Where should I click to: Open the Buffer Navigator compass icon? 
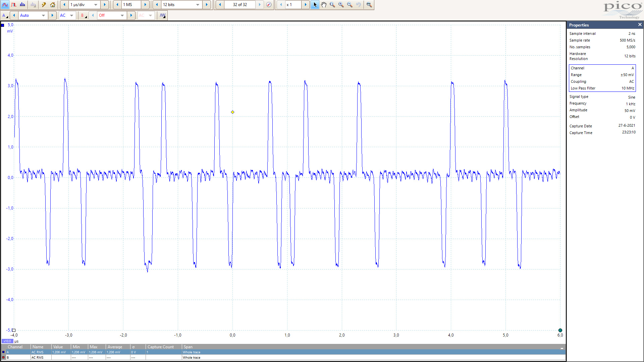[269, 5]
